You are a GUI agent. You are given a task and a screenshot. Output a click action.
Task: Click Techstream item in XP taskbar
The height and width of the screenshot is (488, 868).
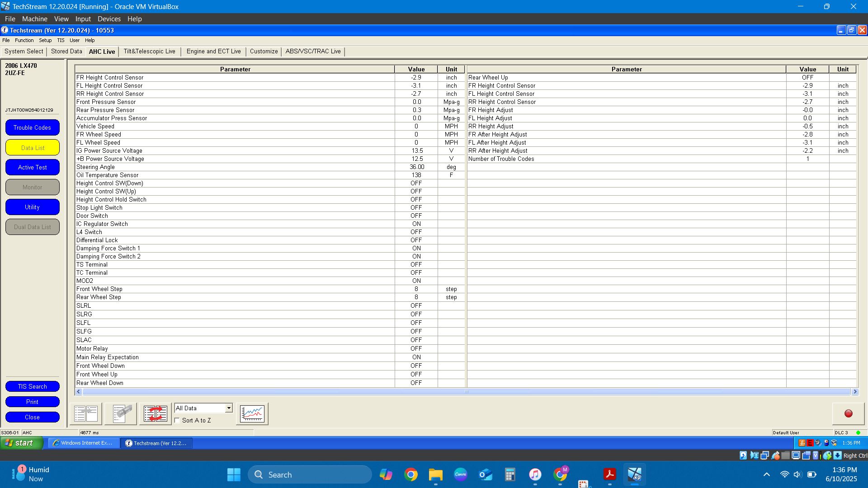coord(157,443)
